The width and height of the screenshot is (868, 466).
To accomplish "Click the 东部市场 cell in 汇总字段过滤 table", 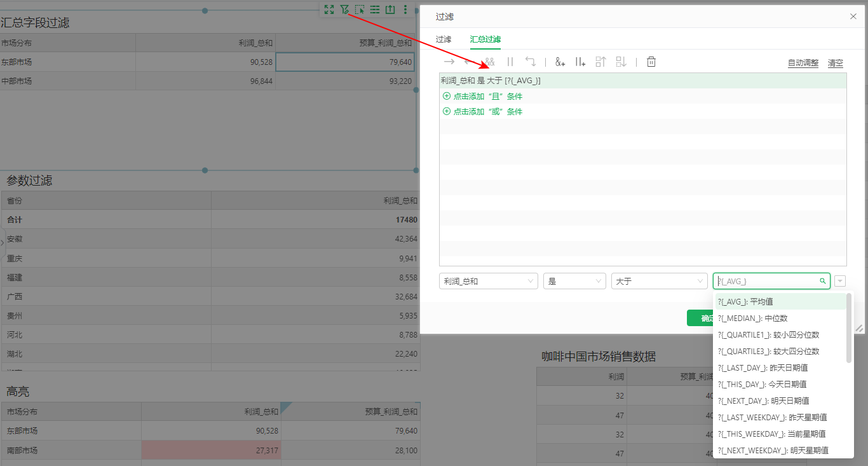I will 68,62.
